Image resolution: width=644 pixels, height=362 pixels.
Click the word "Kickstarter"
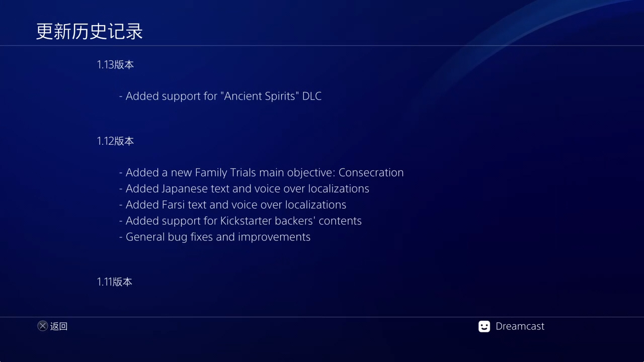coord(245,221)
